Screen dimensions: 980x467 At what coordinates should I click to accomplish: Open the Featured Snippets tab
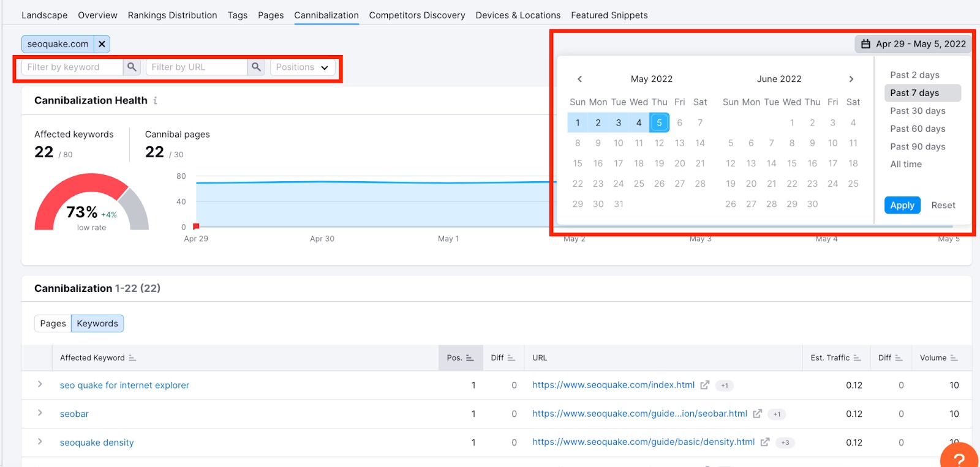(x=609, y=15)
